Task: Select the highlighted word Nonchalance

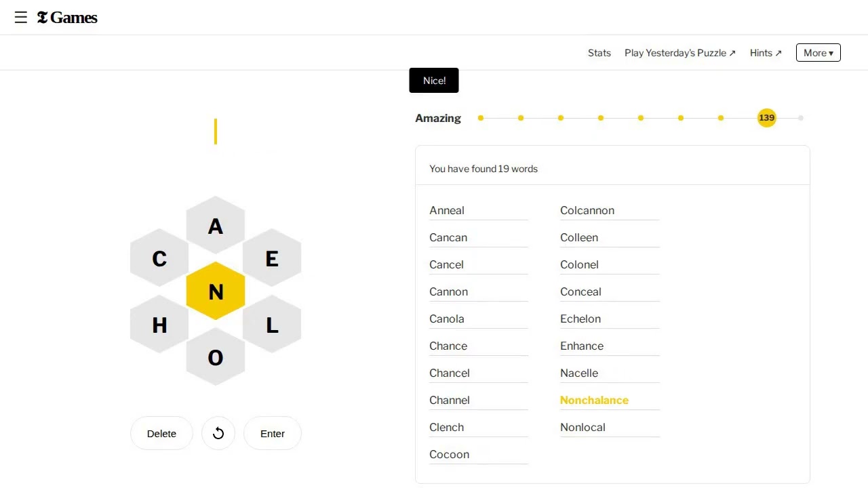Action: point(594,400)
